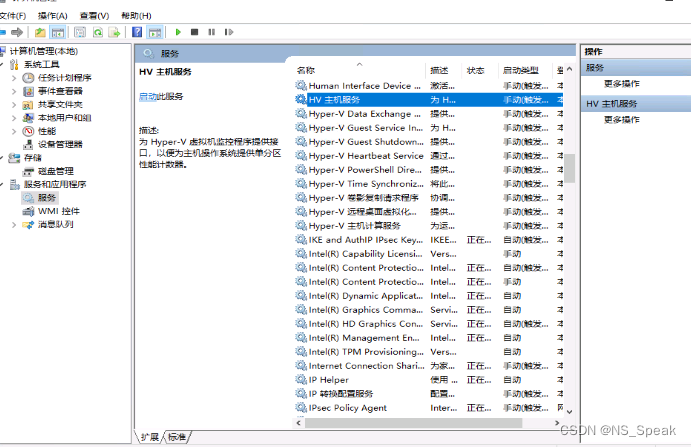Open the 操作(A) menu
This screenshot has height=447, width=691.
52,16
